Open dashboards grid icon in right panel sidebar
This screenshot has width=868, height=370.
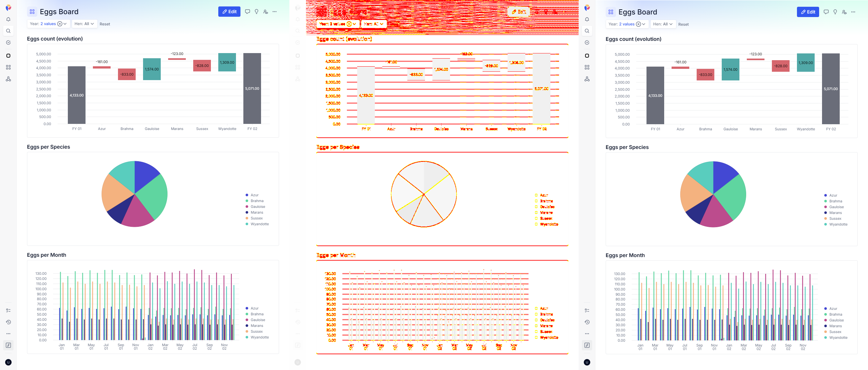pos(587,68)
